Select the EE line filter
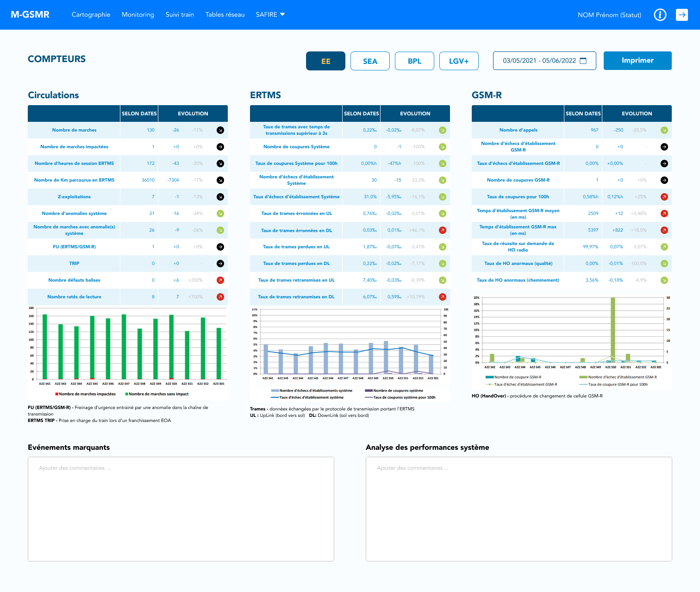 325,61
